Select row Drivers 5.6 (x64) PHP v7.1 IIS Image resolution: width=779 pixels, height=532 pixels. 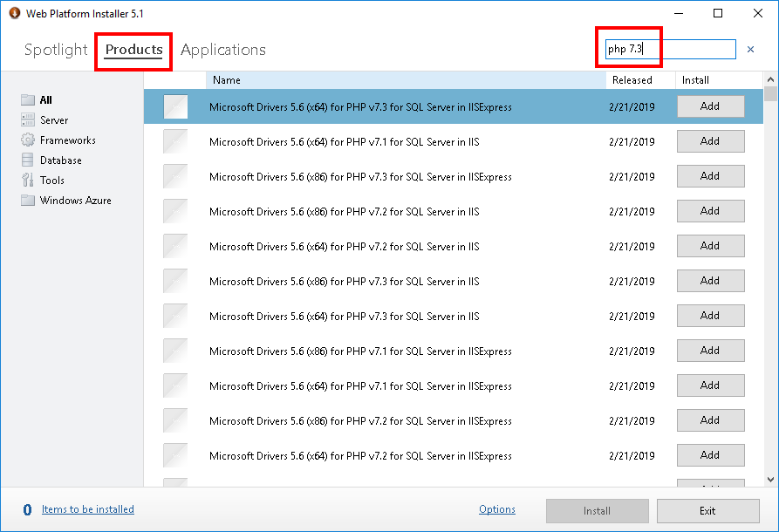453,141
